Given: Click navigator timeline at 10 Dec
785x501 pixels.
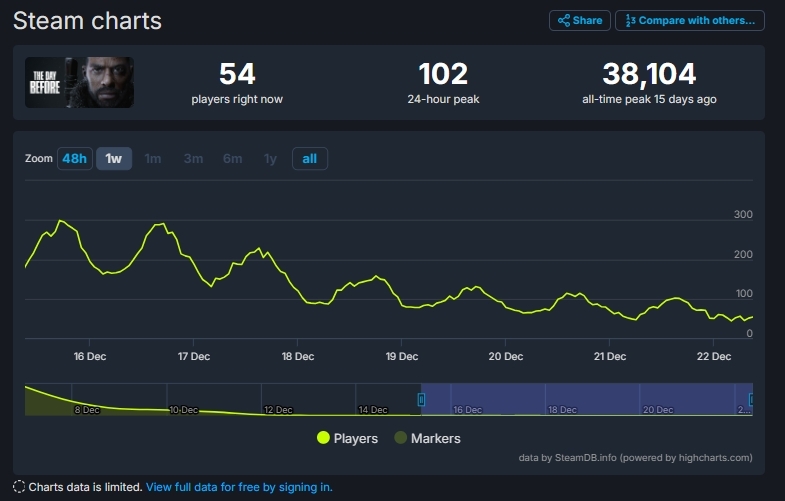Looking at the screenshot, I should pyautogui.click(x=183, y=409).
